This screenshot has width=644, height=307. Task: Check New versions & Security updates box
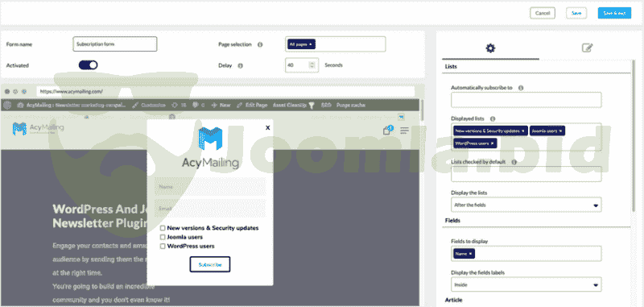(163, 228)
